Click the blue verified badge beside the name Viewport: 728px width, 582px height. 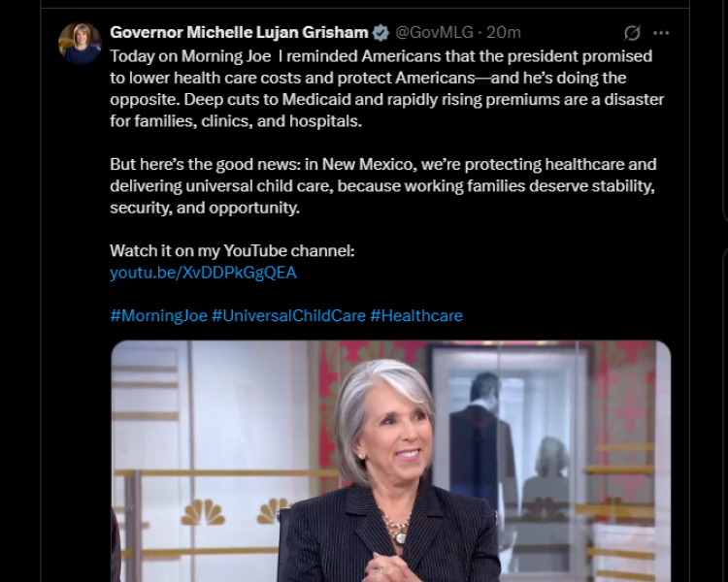click(x=381, y=33)
